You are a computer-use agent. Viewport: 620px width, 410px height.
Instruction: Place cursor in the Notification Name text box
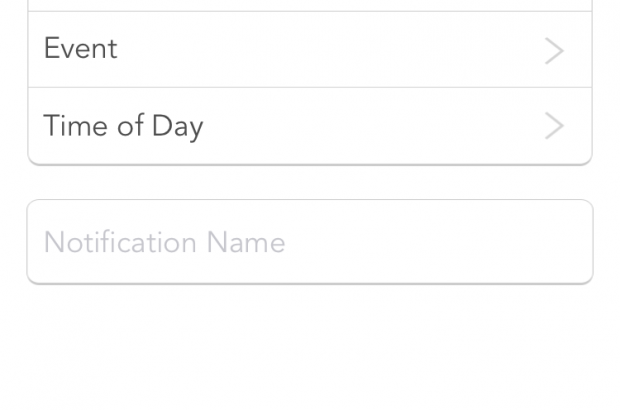(309, 242)
